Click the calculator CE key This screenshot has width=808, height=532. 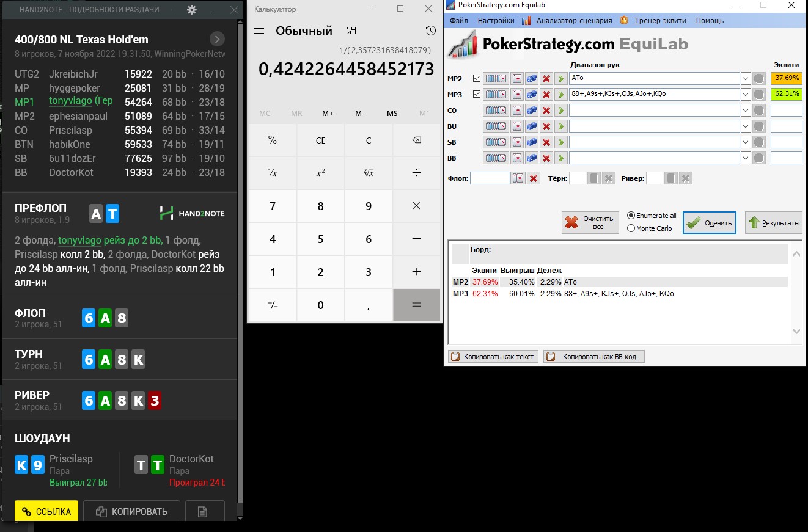[320, 140]
